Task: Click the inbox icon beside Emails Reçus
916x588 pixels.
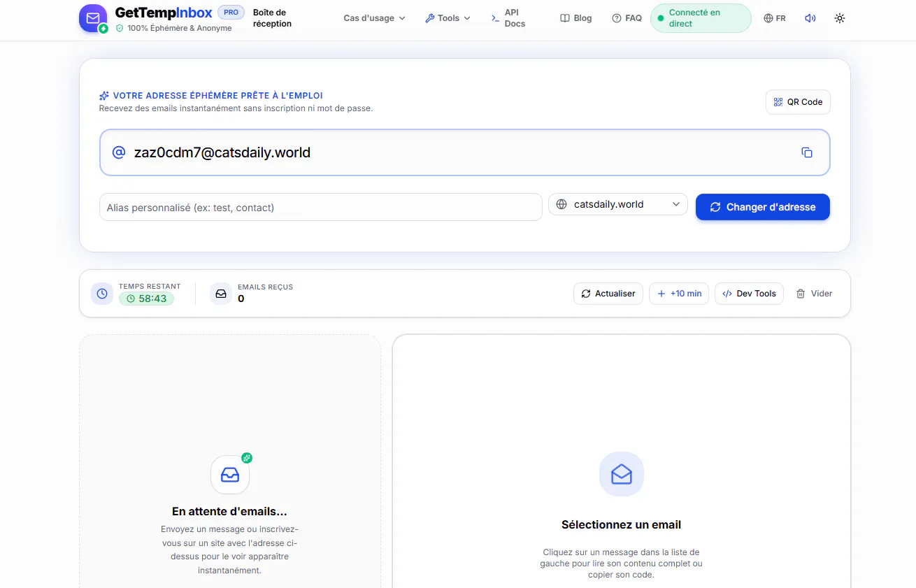Action: (x=221, y=294)
